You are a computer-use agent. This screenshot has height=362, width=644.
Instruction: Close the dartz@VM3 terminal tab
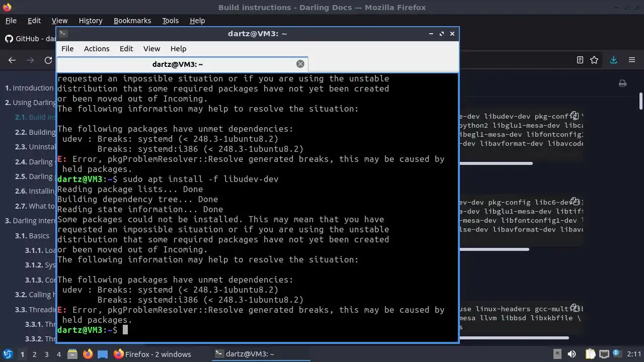pos(300,64)
